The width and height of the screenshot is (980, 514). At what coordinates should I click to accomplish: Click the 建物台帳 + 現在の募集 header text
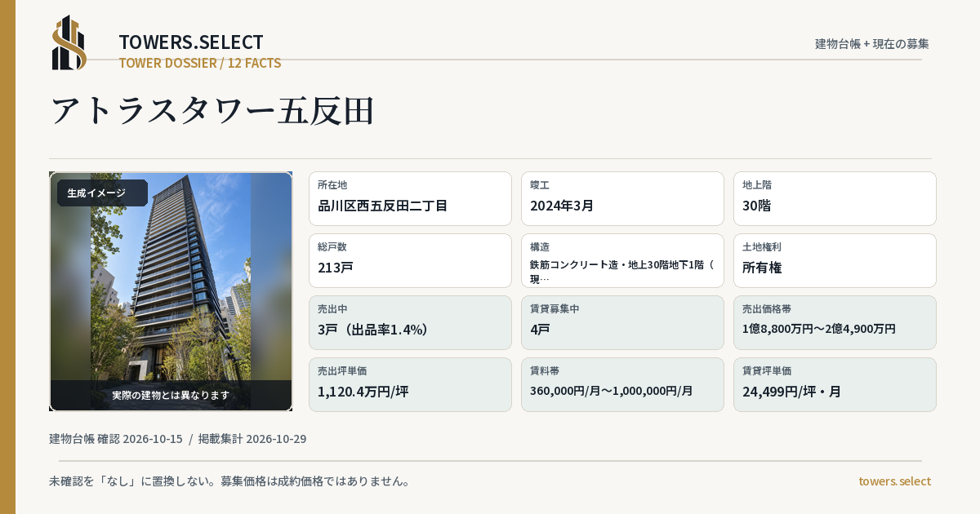pos(872,44)
